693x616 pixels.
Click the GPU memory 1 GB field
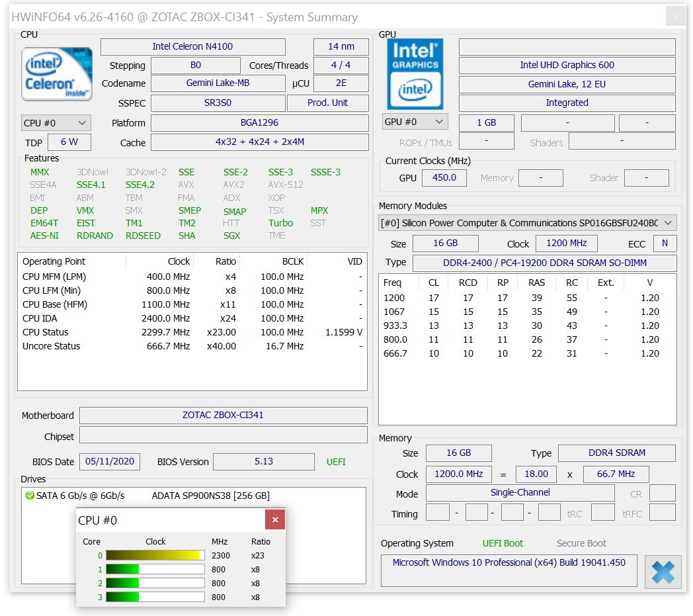pos(486,122)
